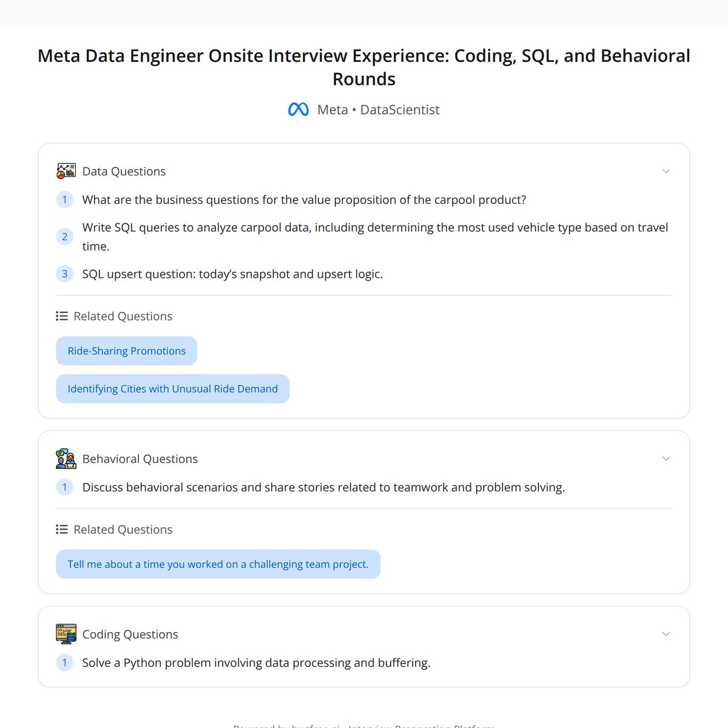Click the 'SQL upsert question' text
The width and height of the screenshot is (728, 728).
tap(233, 274)
